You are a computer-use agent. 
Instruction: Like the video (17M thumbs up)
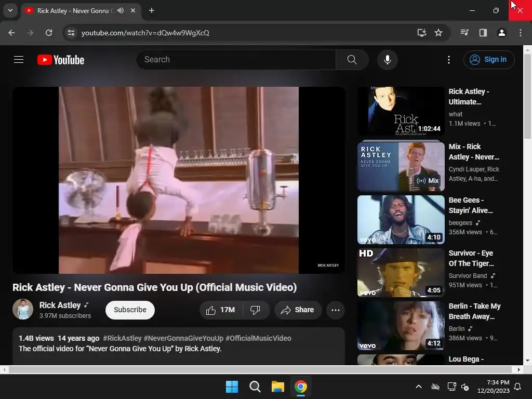[220, 310]
